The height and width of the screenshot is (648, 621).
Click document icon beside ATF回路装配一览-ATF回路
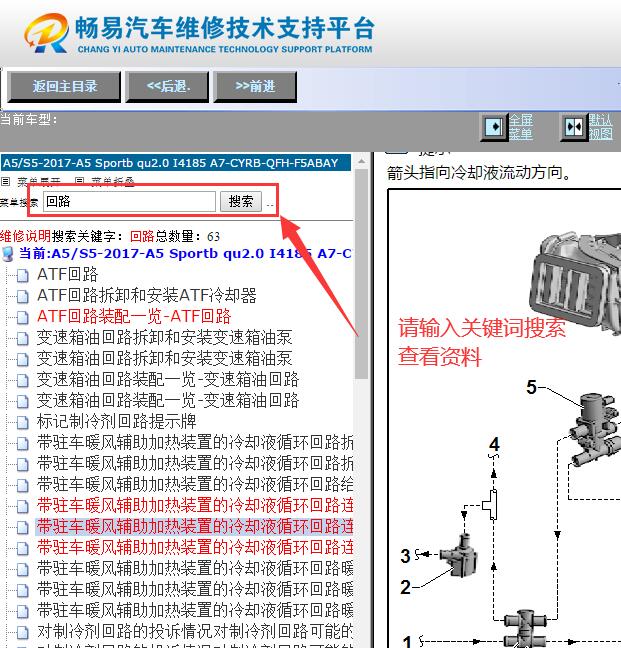(22, 317)
